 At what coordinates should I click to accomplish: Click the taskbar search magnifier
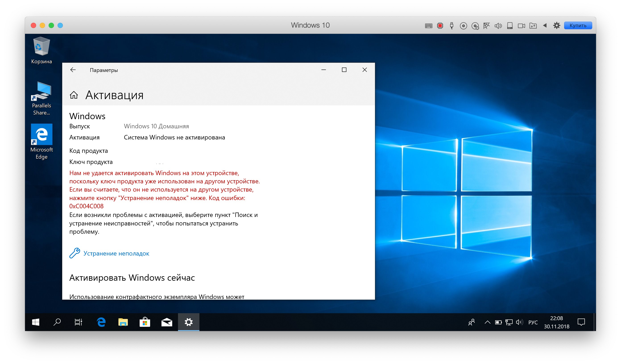pyautogui.click(x=57, y=322)
